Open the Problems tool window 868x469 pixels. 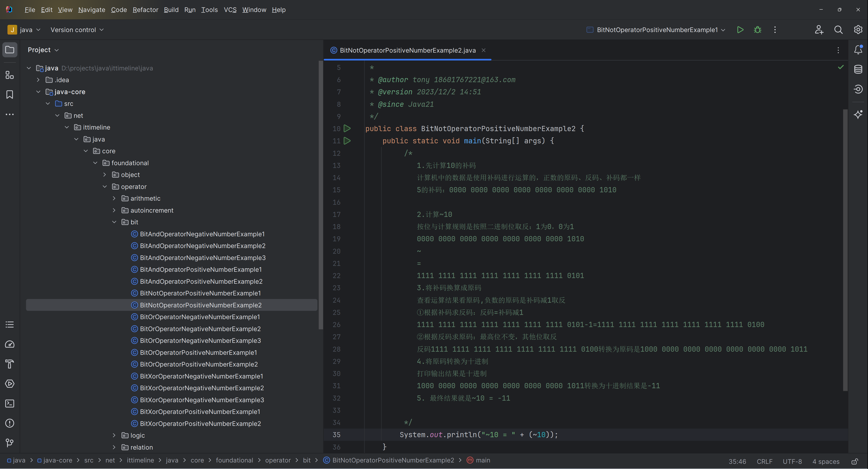[x=10, y=423]
